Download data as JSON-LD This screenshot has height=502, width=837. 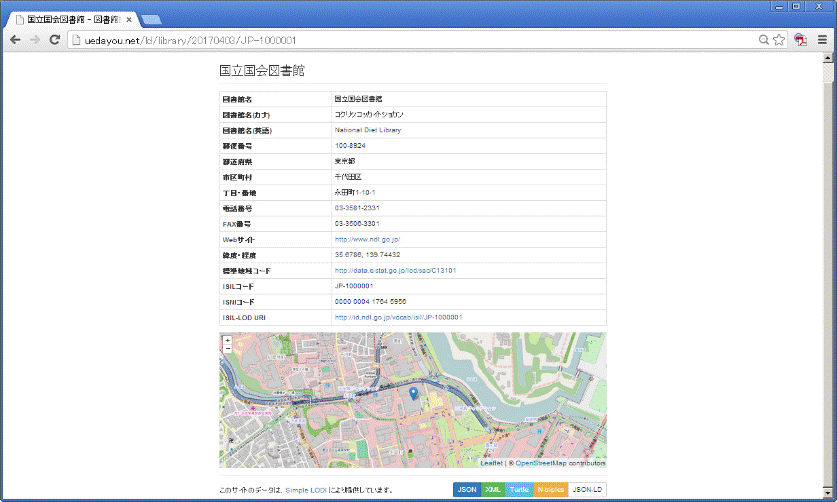click(587, 490)
